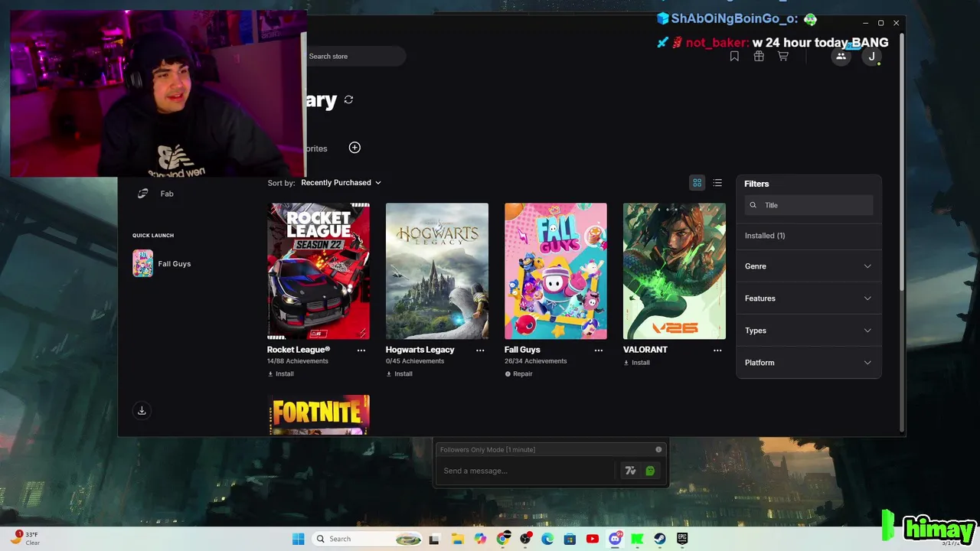Open OBS Studio from the taskbar
Screen dimensions: 980x551
525,539
